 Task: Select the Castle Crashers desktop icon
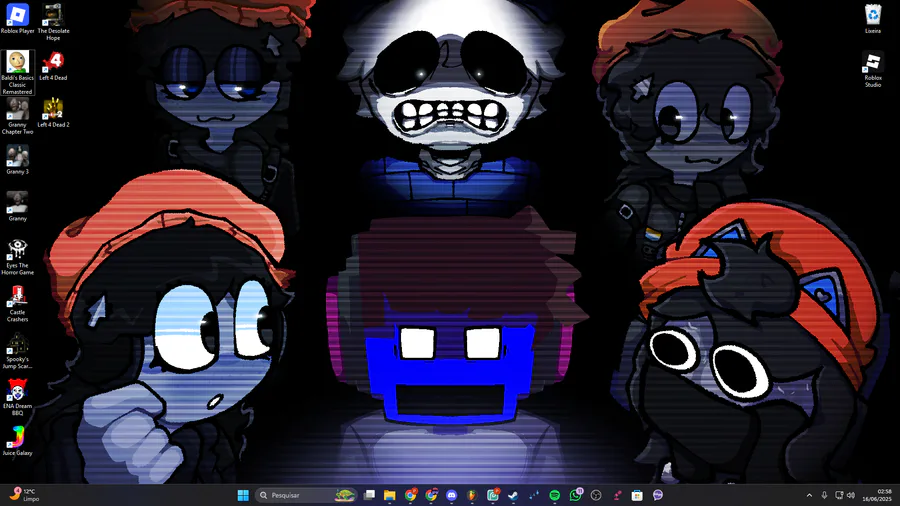tap(17, 304)
